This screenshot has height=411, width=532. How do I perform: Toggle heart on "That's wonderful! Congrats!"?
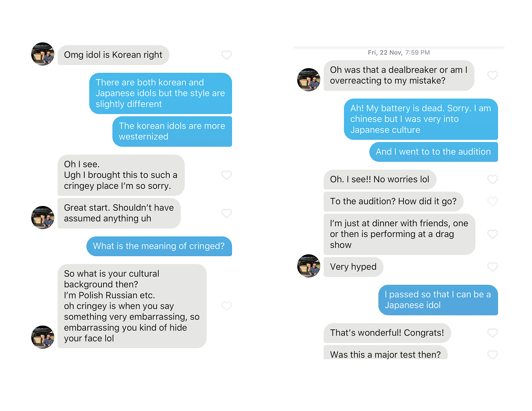click(493, 333)
